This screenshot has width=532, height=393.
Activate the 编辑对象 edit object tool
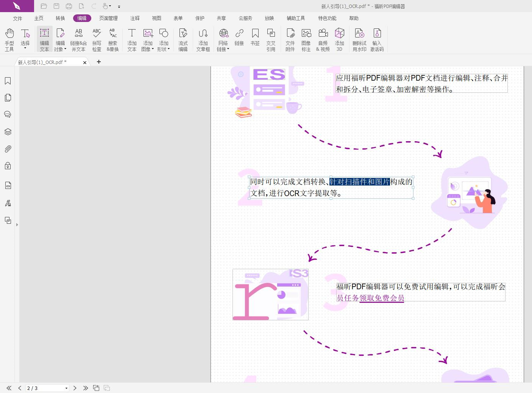(x=60, y=39)
